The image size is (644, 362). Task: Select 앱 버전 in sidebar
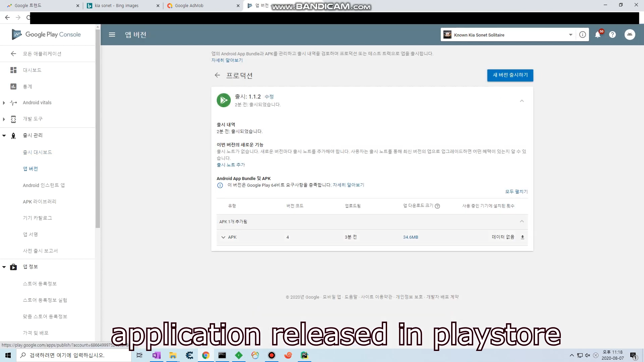pos(30,169)
